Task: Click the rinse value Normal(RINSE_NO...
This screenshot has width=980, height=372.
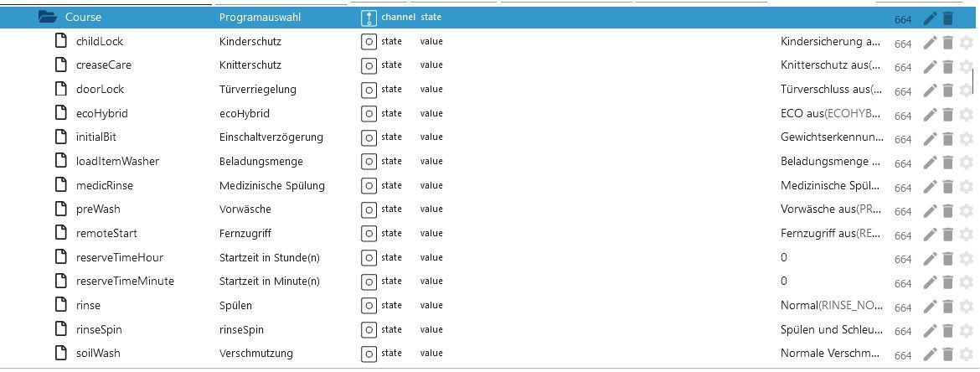Action: click(829, 306)
